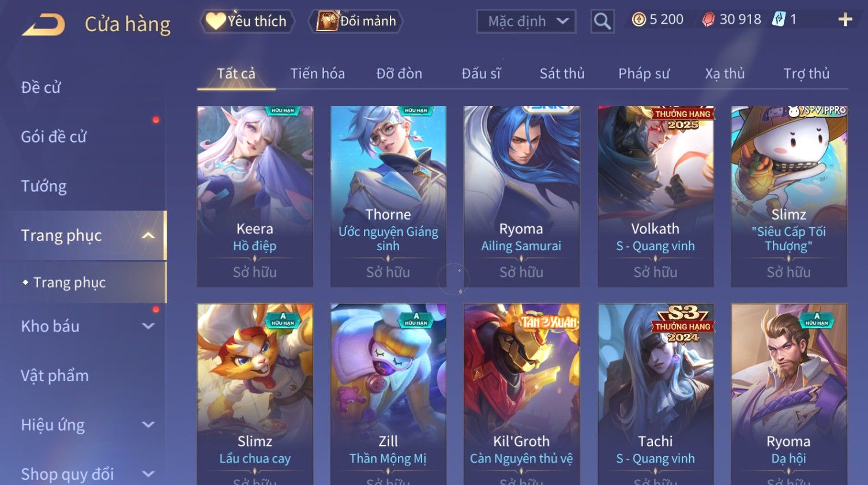The height and width of the screenshot is (485, 868).
Task: Click the golden back arrow icon
Action: 43,25
